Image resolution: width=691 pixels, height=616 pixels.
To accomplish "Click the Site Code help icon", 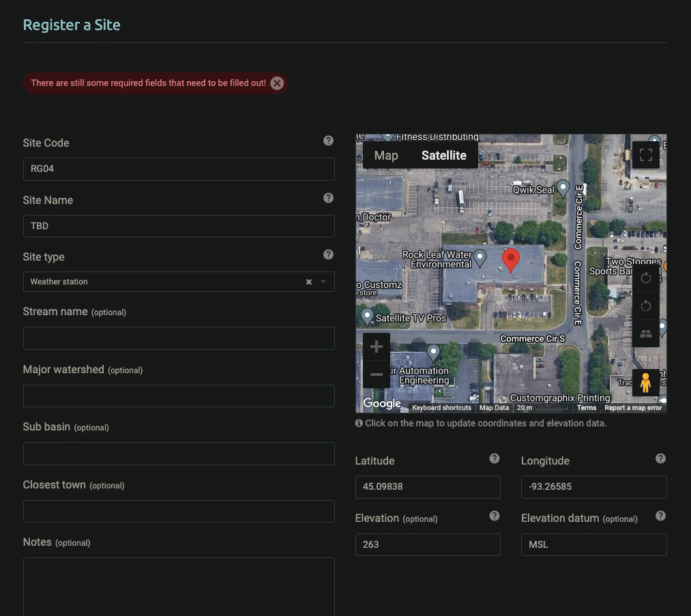I will pyautogui.click(x=328, y=141).
